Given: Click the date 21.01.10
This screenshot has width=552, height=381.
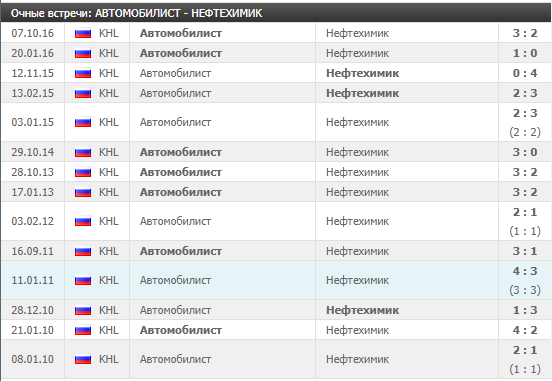Looking at the screenshot, I should (32, 330).
